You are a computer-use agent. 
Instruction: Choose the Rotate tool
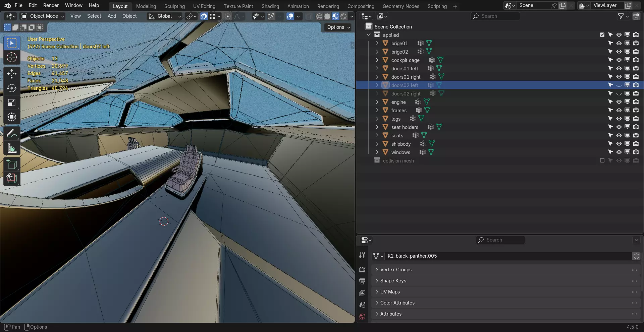12,88
